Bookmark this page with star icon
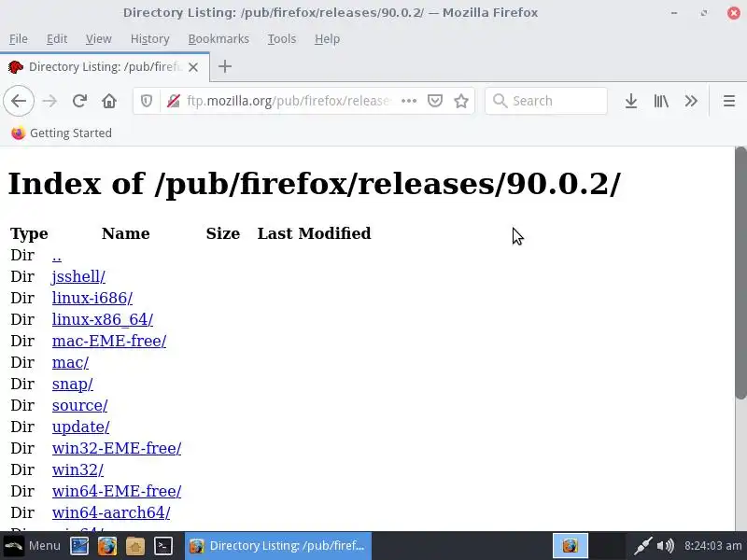Screen dimensions: 747x560 461,101
